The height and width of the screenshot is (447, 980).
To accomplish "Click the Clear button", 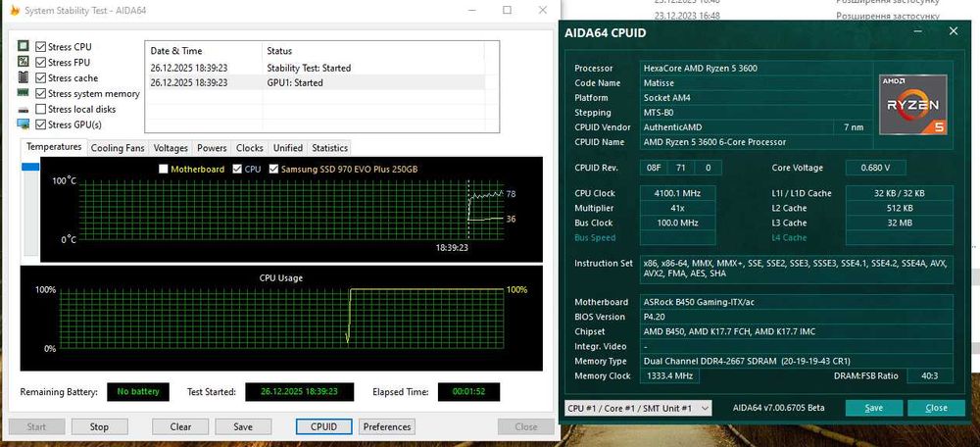I will [x=180, y=427].
